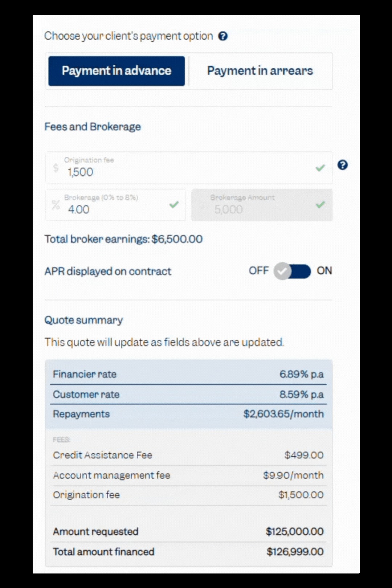Viewport: 392px width, 588px height.
Task: Click the Financier rate row in quote summary
Action: [x=188, y=374]
